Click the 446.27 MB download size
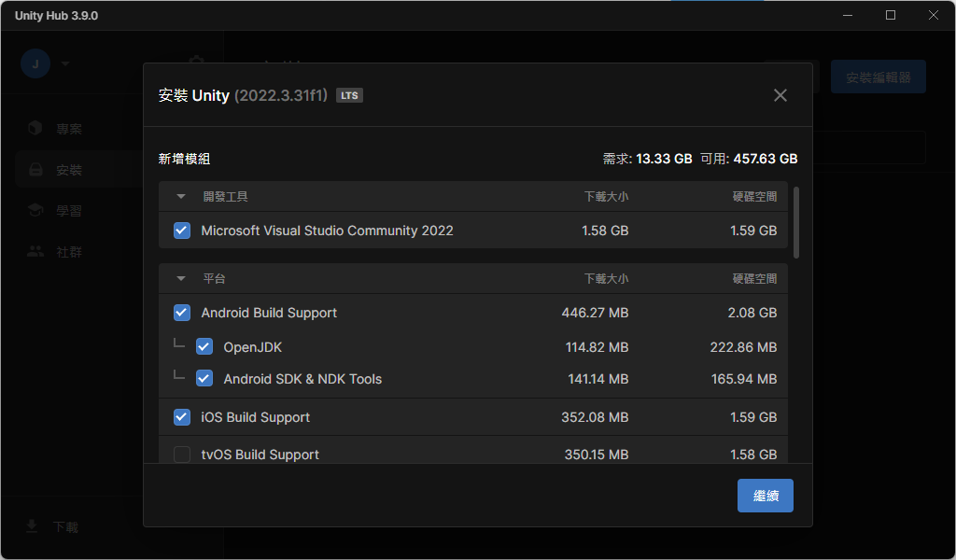This screenshot has height=560, width=956. [595, 313]
